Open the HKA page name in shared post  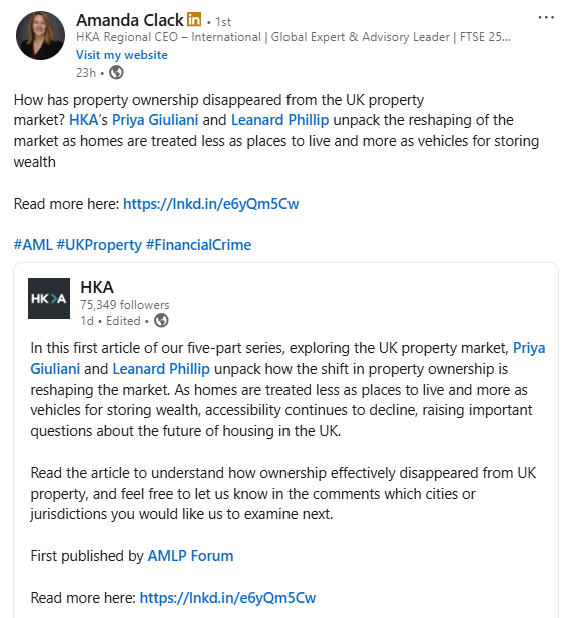click(97, 287)
